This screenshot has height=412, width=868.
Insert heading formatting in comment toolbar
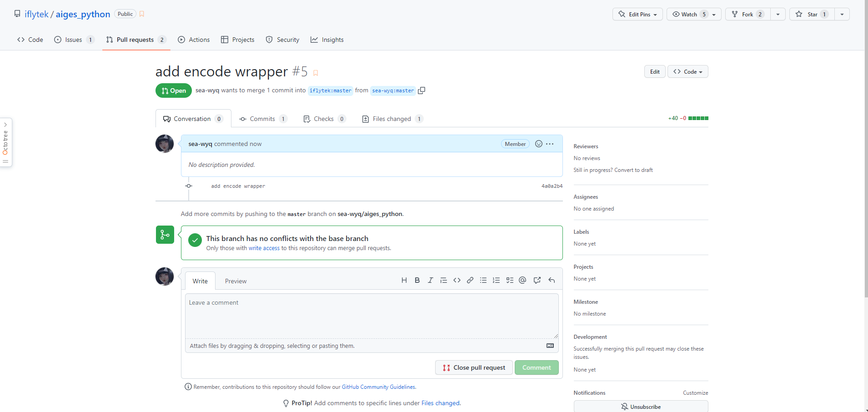pyautogui.click(x=404, y=280)
